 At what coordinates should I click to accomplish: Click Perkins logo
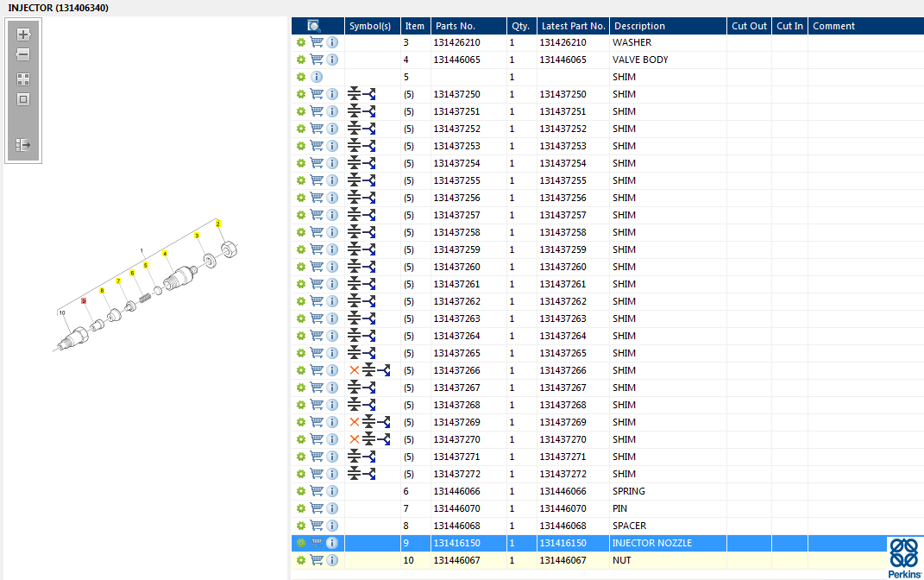pos(904,558)
